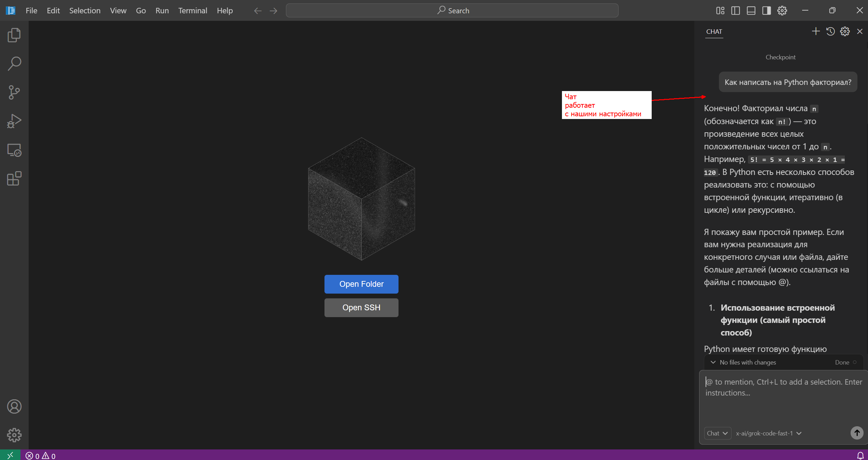Image resolution: width=868 pixels, height=460 pixels.
Task: Open chat settings gear in the chat panel
Action: pyautogui.click(x=845, y=31)
